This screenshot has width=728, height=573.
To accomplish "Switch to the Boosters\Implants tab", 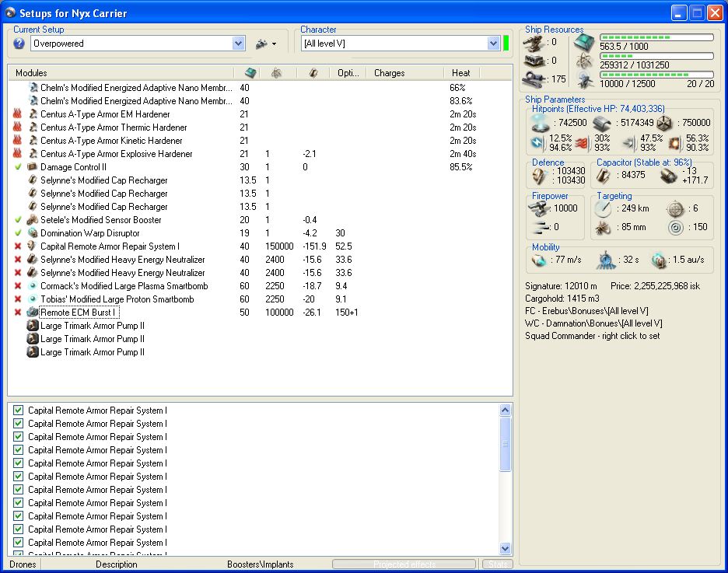I will point(261,564).
